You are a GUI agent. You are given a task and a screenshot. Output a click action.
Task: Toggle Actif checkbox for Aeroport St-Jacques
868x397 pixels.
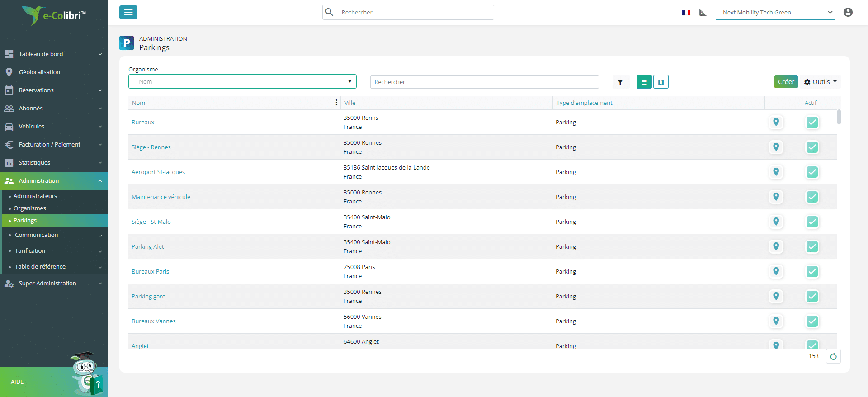click(812, 172)
